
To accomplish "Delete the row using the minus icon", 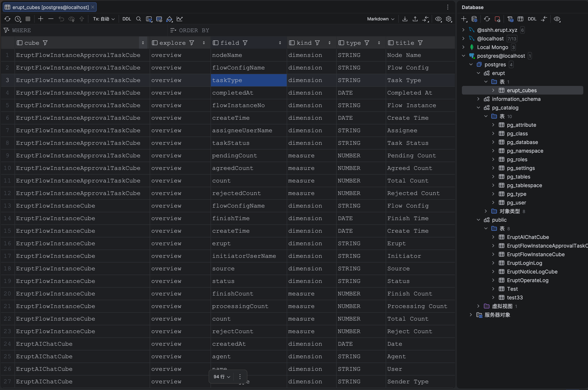I will tap(51, 19).
